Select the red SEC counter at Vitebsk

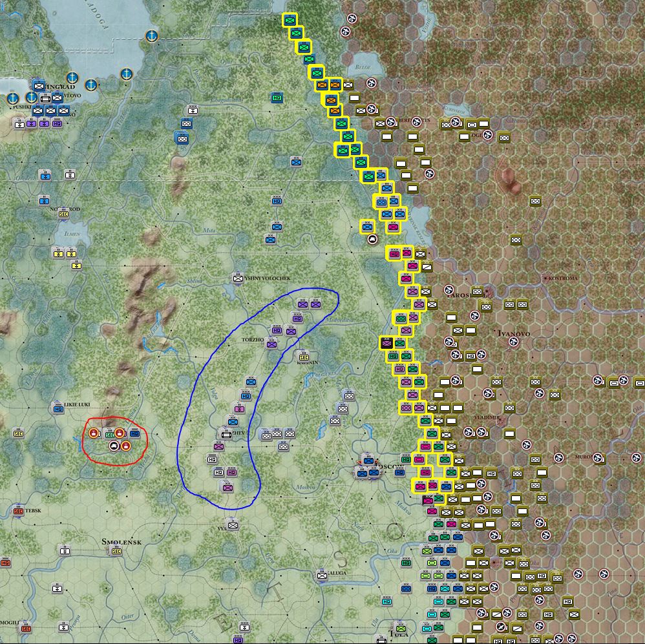pyautogui.click(x=18, y=511)
